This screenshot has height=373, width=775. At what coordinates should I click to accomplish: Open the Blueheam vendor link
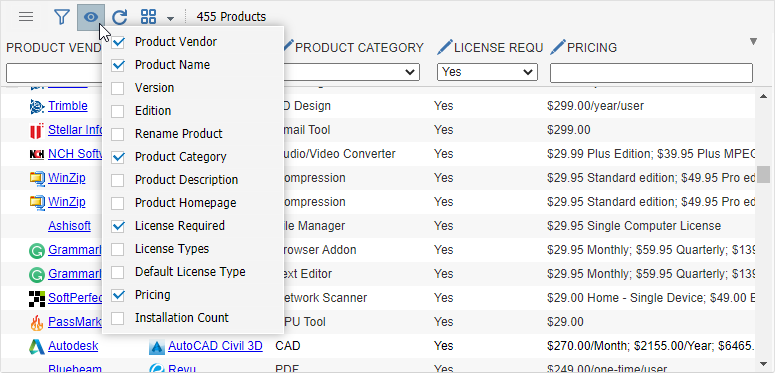click(x=75, y=369)
